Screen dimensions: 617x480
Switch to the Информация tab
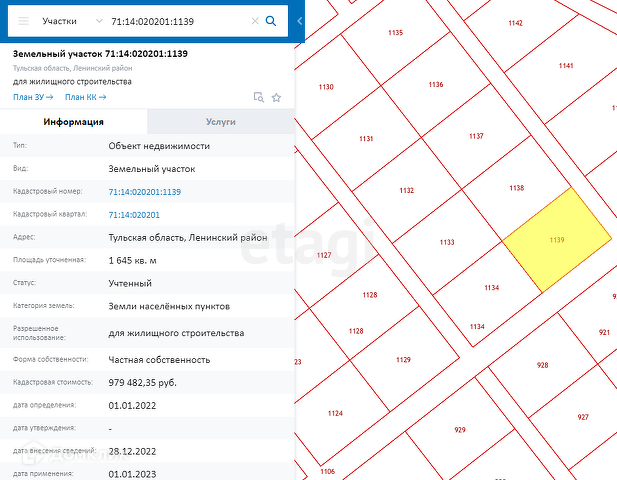[74, 122]
